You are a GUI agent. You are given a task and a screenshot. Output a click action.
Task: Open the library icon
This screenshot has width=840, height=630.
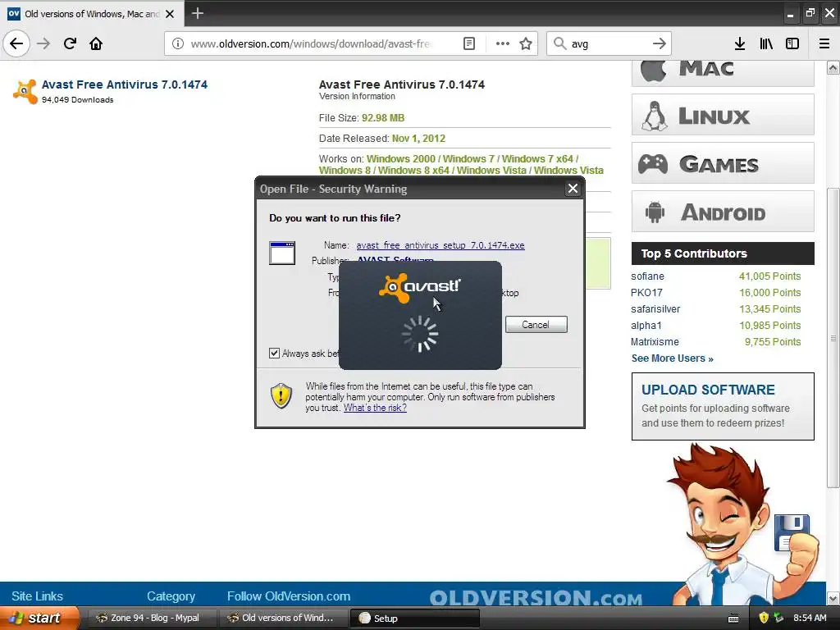pos(766,43)
